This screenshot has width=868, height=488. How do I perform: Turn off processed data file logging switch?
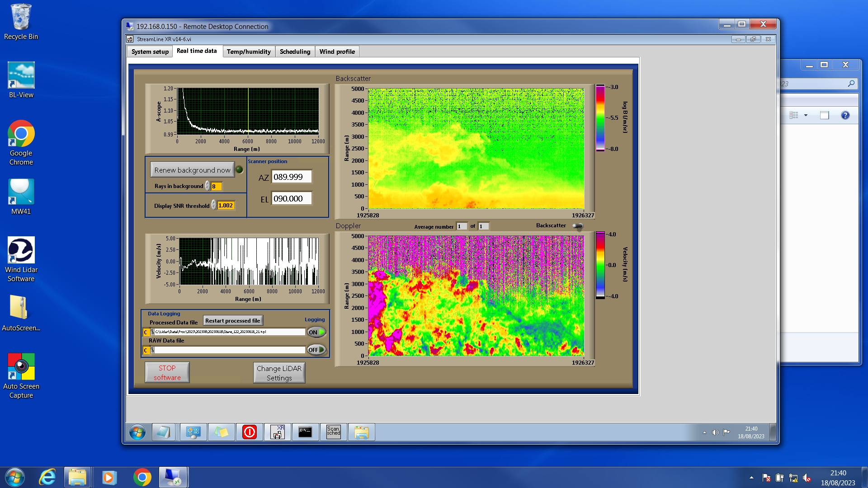pos(316,332)
